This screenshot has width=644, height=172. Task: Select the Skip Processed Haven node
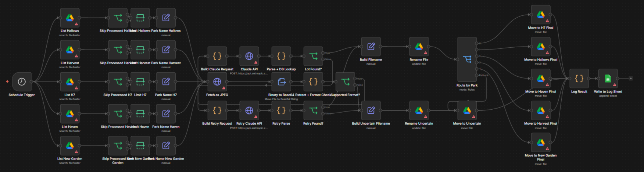(118, 113)
